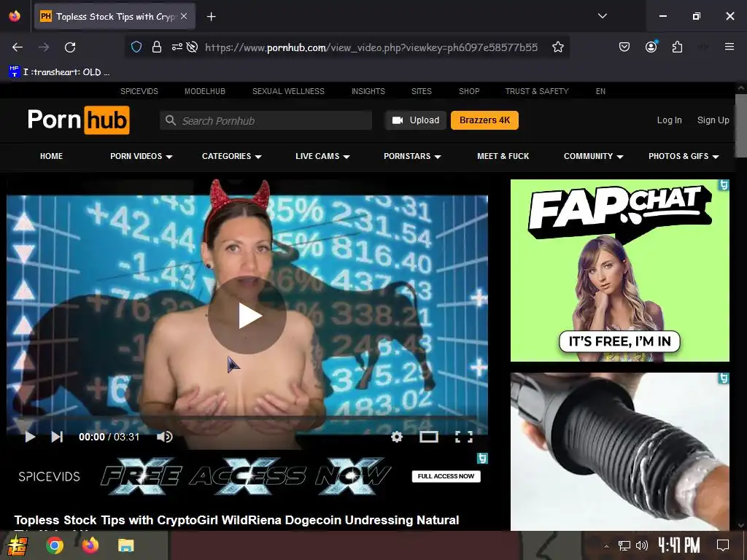The image size is (747, 560).
Task: Open SPICEVIDS in the top bar
Action: coord(139,91)
